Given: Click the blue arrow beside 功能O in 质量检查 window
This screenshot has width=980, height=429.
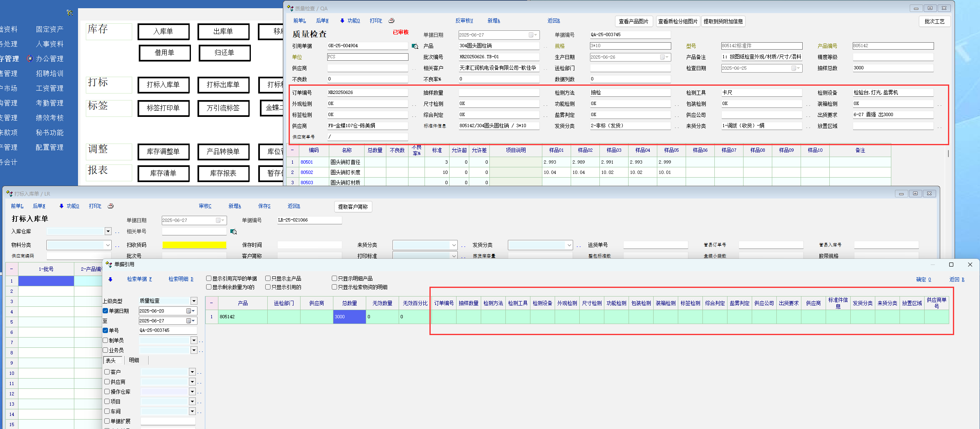Looking at the screenshot, I should (x=342, y=21).
